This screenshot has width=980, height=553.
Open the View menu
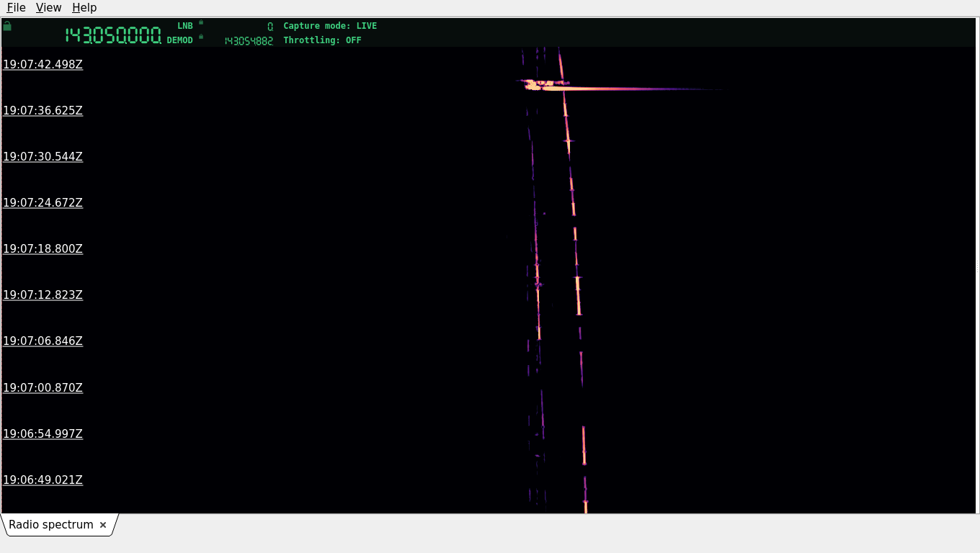tap(48, 7)
